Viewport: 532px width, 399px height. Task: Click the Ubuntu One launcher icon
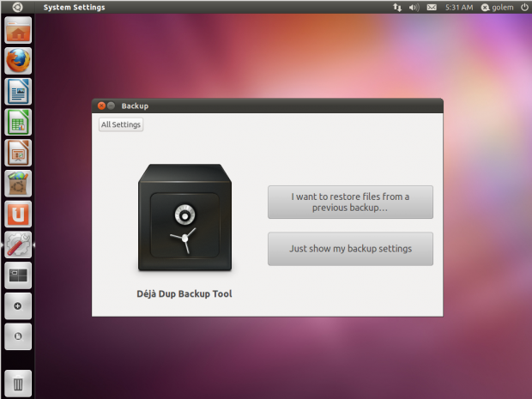(x=18, y=214)
